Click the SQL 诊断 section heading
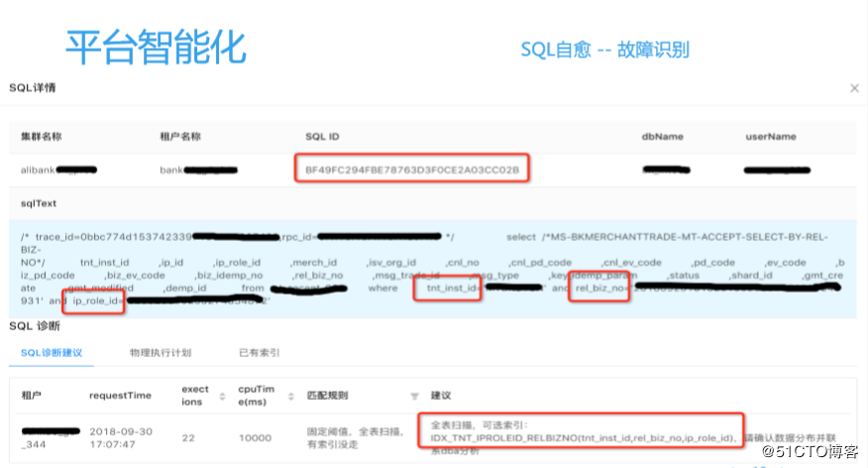Viewport: 868px width, 468px height. click(x=35, y=326)
